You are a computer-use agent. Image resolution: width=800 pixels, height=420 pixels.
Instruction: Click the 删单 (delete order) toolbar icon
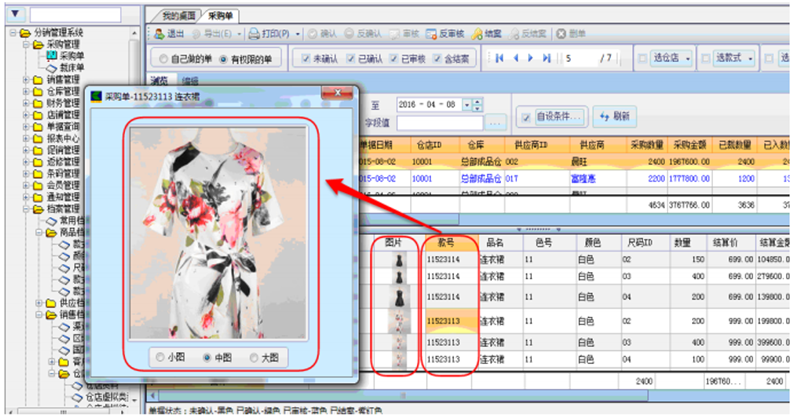[562, 33]
